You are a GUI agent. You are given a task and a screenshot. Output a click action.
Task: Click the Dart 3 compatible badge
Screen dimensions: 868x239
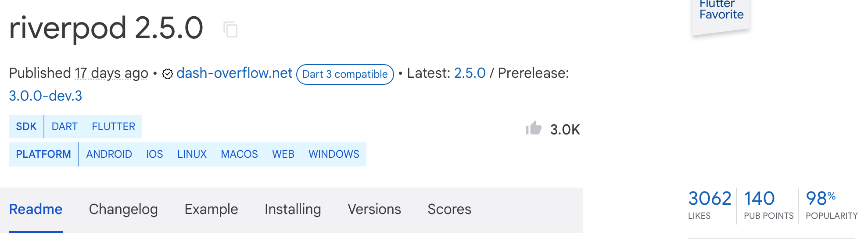click(x=345, y=74)
